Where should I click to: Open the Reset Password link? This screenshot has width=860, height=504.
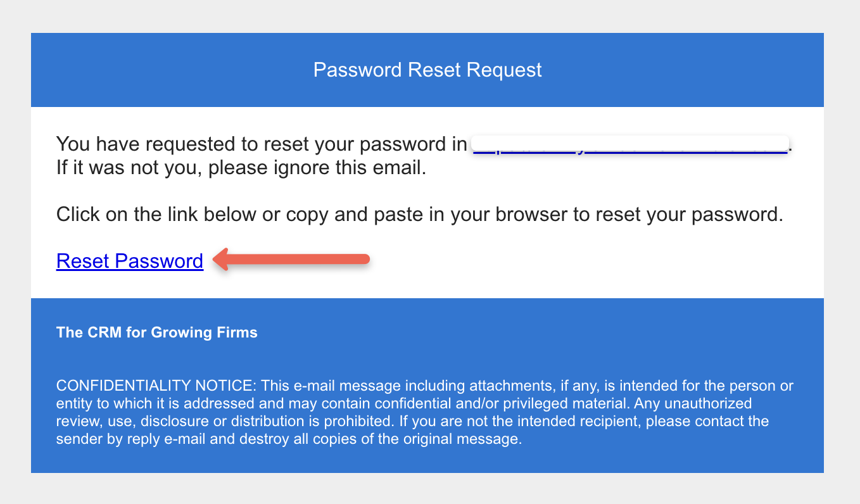point(130,261)
